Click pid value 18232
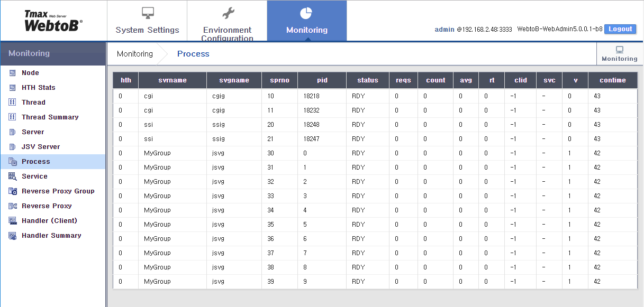This screenshot has width=644, height=307. click(312, 110)
